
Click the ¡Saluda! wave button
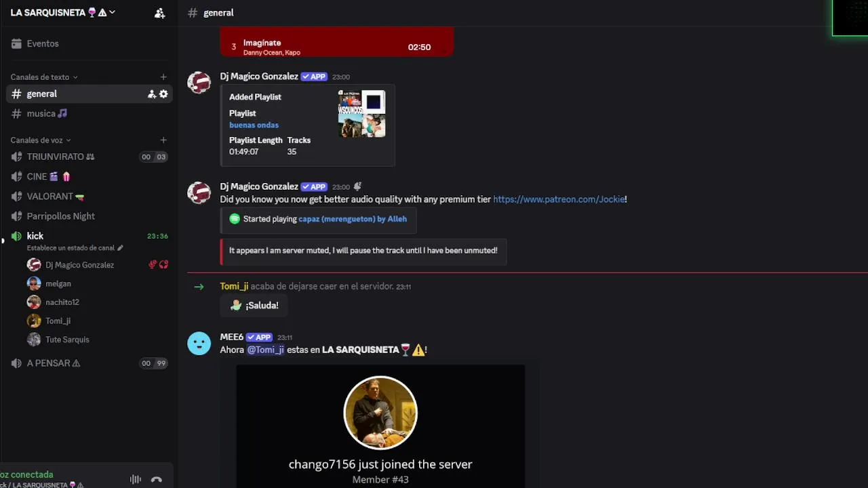254,306
